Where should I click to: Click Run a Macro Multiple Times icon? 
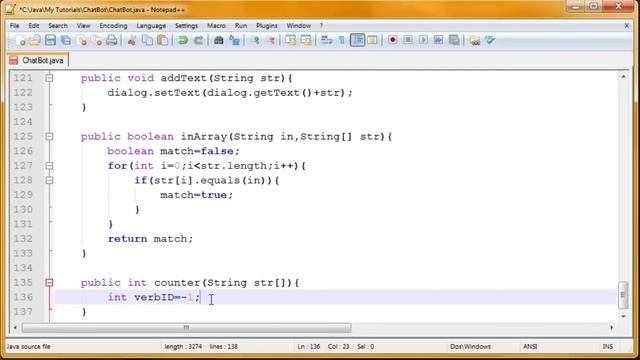[438, 40]
